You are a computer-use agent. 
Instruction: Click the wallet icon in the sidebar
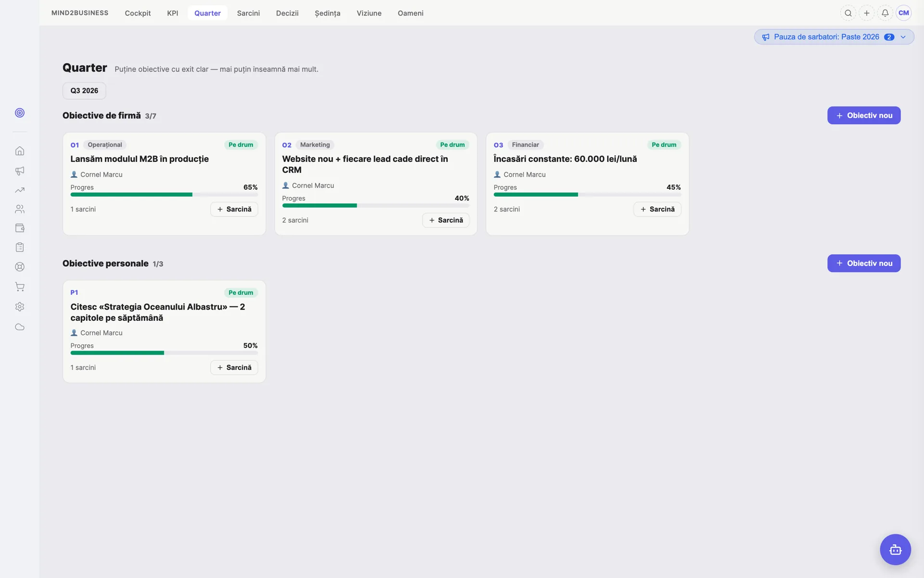tap(20, 228)
